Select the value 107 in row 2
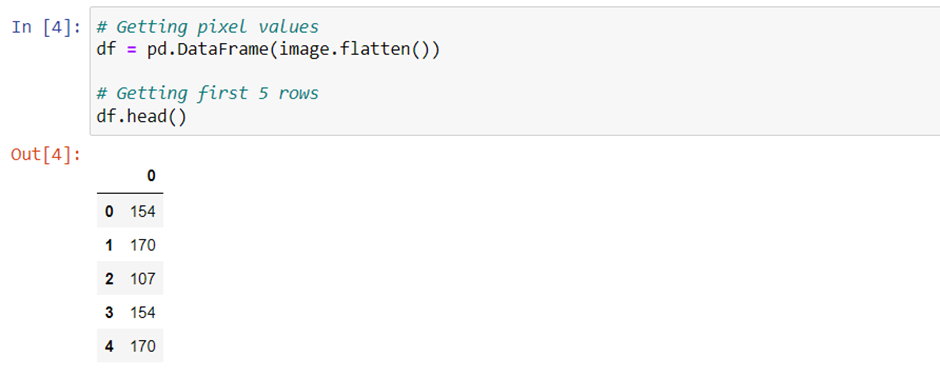Image resolution: width=940 pixels, height=377 pixels. 143,279
